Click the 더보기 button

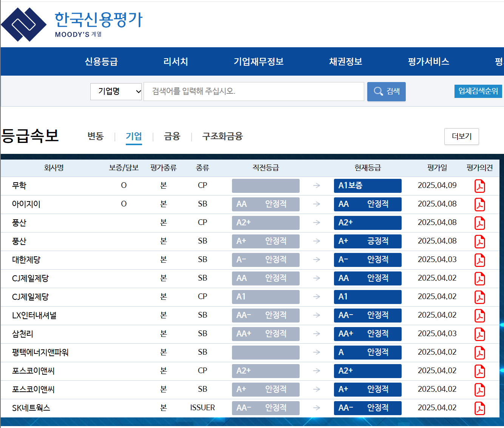click(x=461, y=136)
